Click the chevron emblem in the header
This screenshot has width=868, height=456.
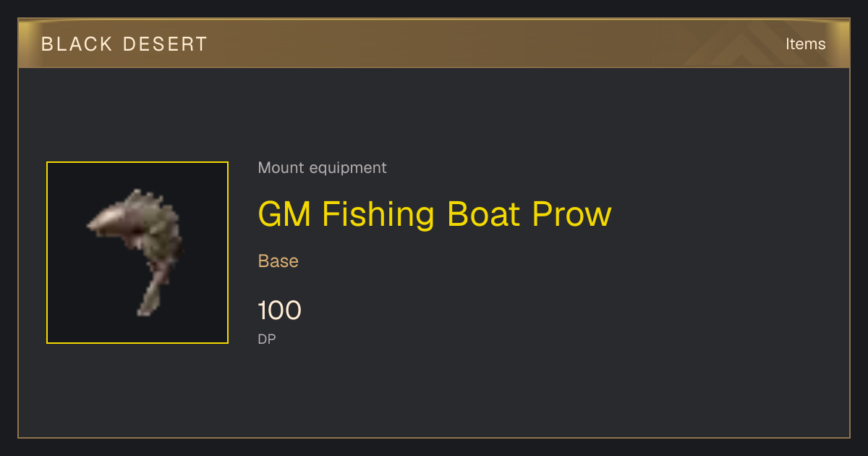pyautogui.click(x=752, y=43)
